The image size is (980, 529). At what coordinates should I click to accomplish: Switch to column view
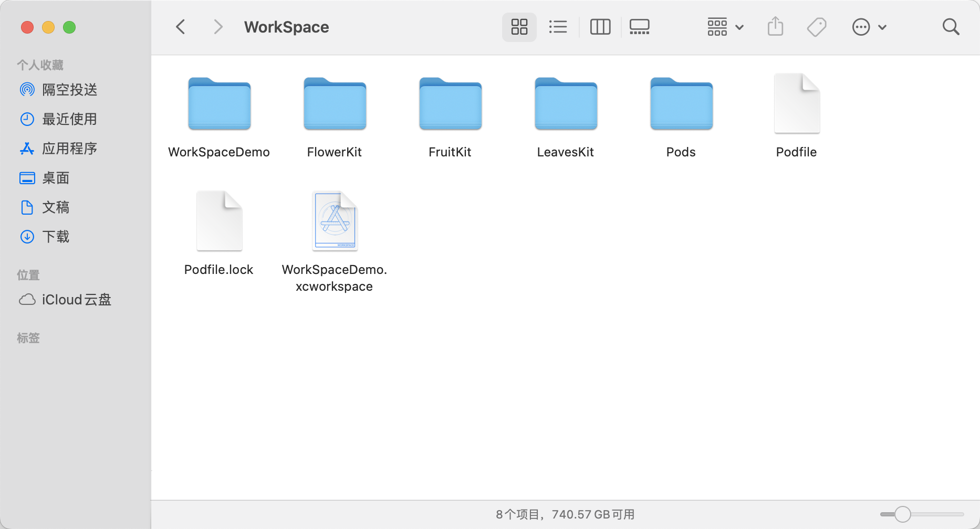[600, 27]
